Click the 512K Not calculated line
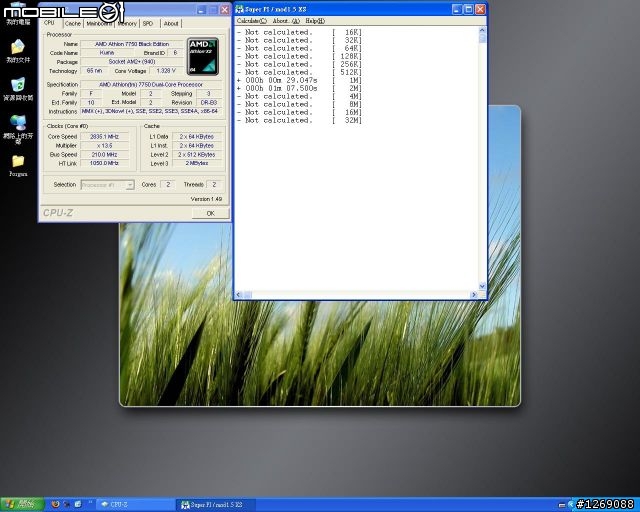 pyautogui.click(x=300, y=72)
